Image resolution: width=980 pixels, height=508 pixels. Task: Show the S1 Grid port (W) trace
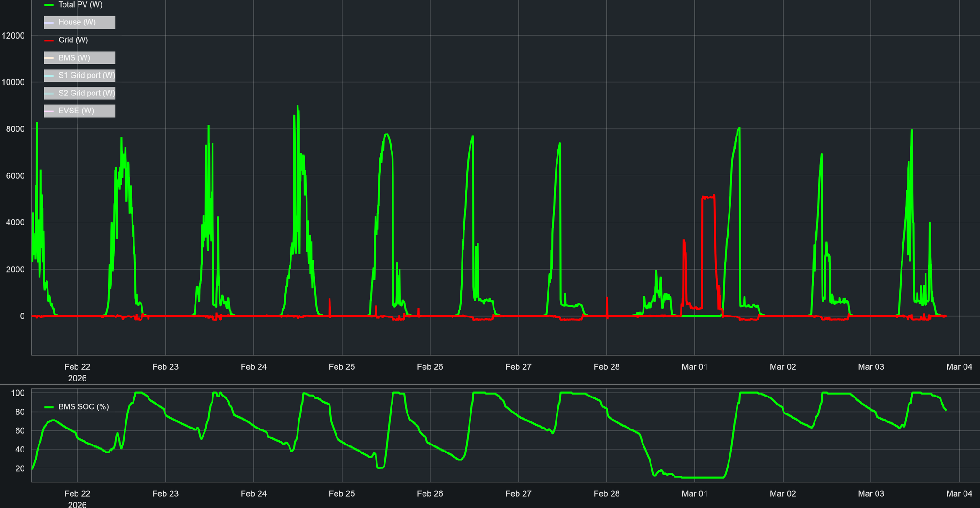click(86, 75)
